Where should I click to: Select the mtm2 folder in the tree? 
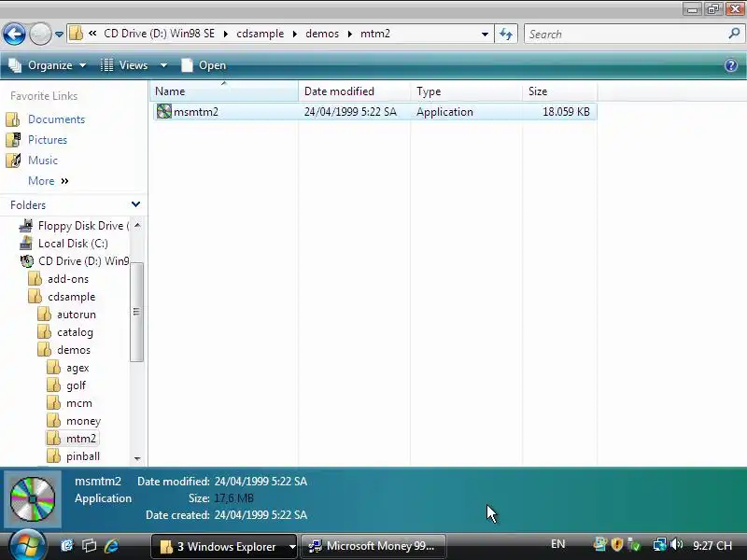tap(81, 439)
